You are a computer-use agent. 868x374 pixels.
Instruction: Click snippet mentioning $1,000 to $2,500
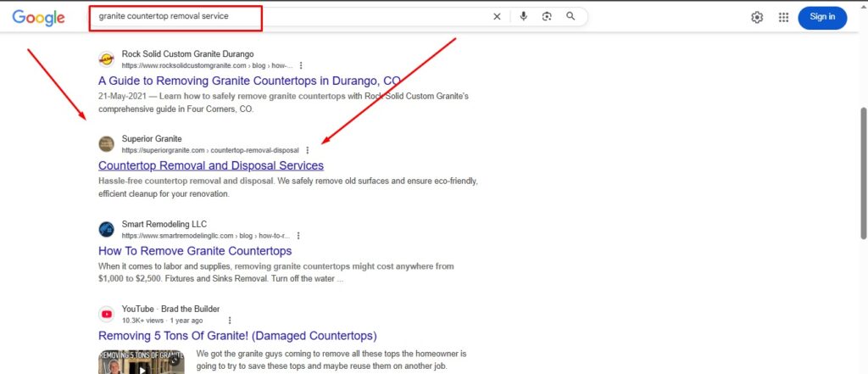[276, 272]
